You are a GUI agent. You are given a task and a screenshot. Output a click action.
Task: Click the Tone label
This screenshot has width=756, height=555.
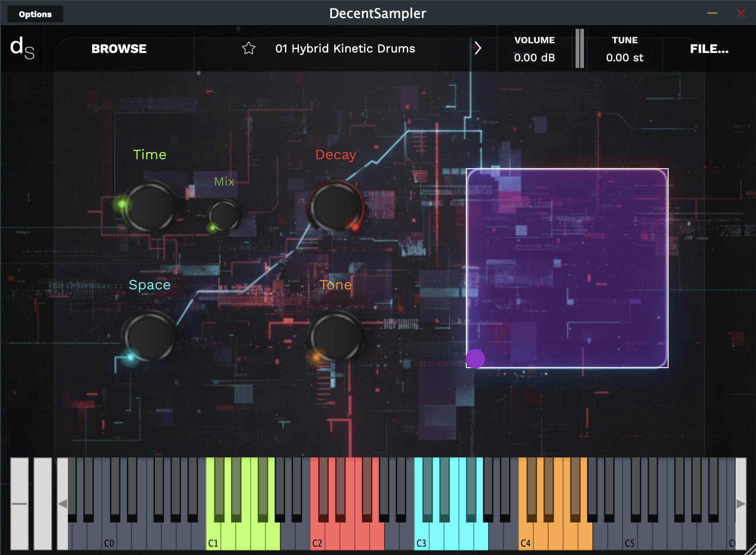tap(336, 284)
